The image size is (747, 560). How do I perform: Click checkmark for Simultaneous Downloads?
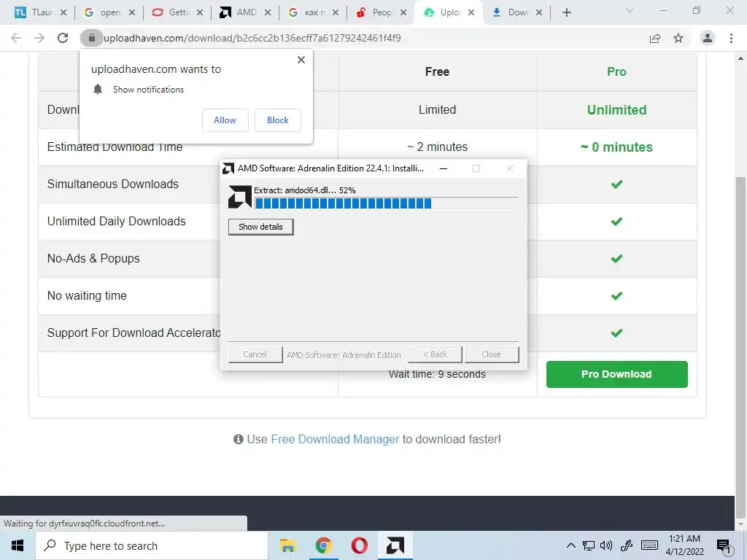617,184
